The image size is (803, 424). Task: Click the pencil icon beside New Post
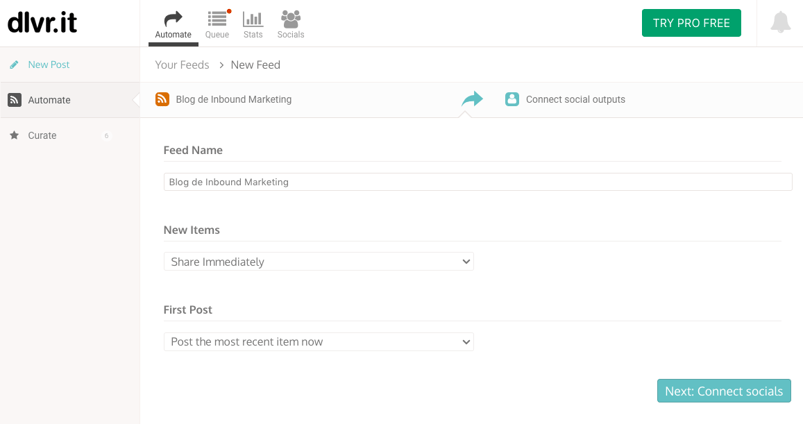[x=14, y=65]
